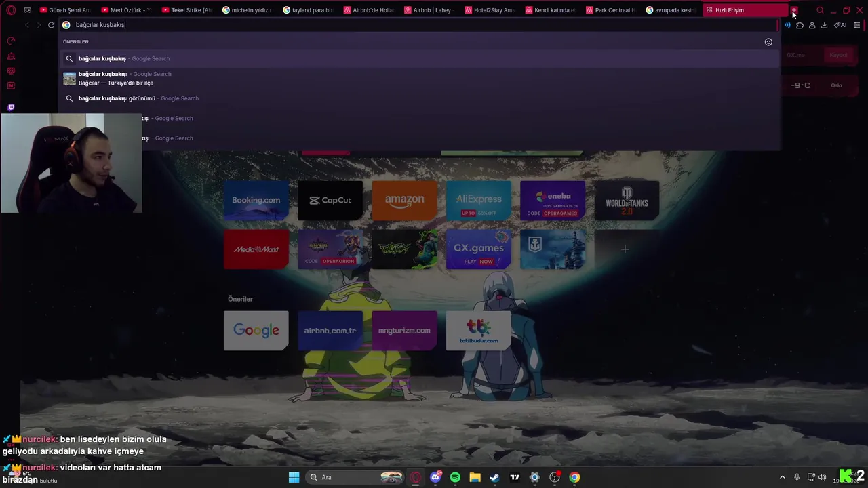Open the Easy Setup menu icon

point(856,25)
